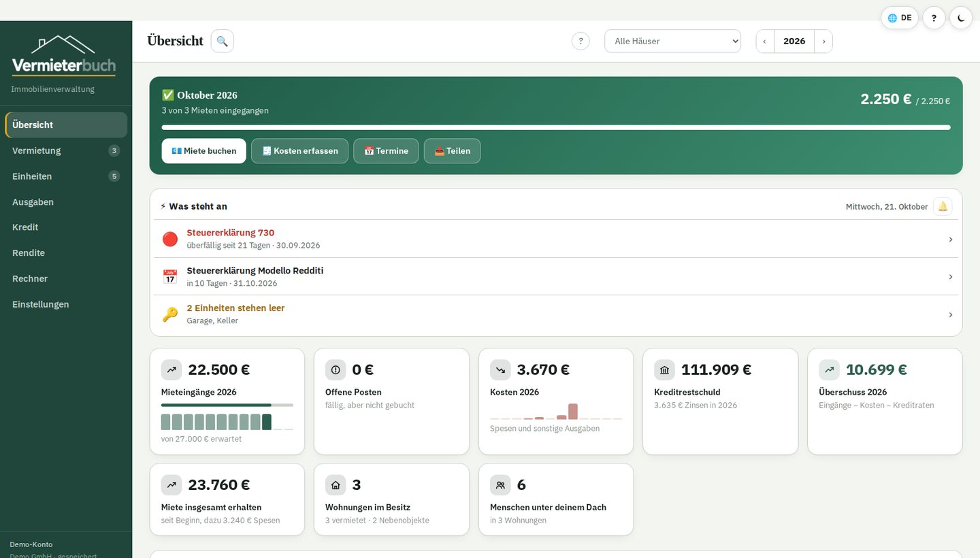Click the downward trend icon on Kosten 2026
This screenshot has width=980, height=558.
(x=500, y=370)
